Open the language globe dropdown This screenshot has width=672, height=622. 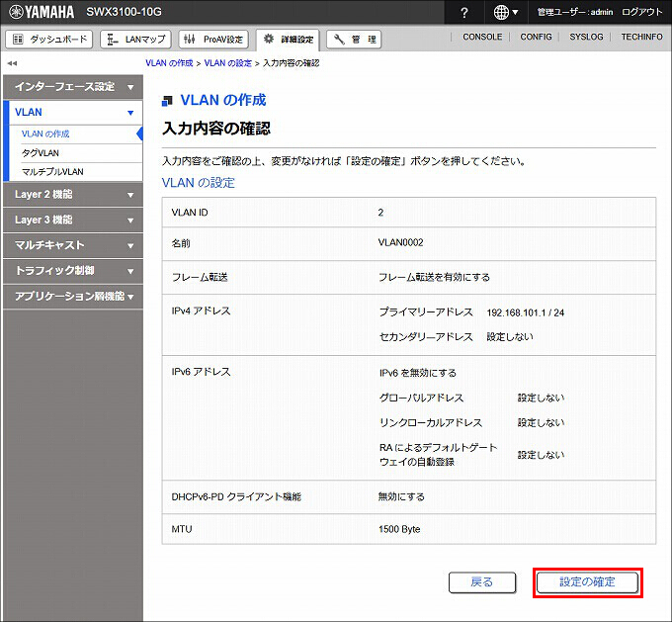point(506,13)
